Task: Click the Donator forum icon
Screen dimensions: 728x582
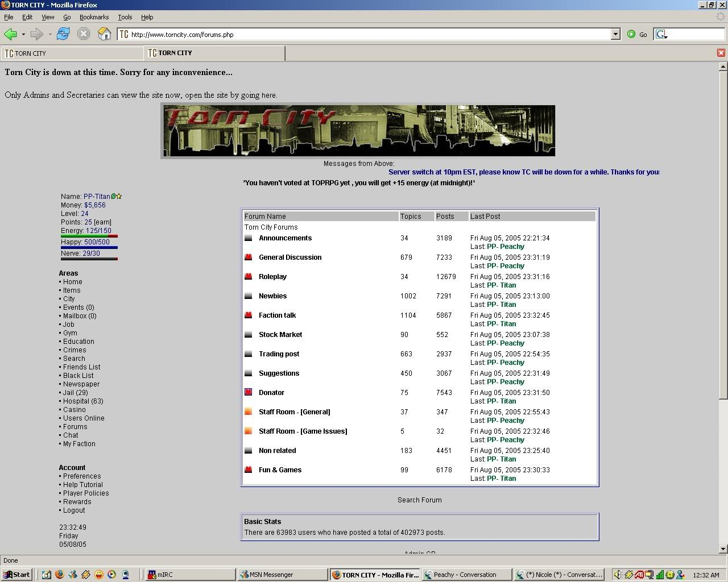Action: tap(248, 393)
